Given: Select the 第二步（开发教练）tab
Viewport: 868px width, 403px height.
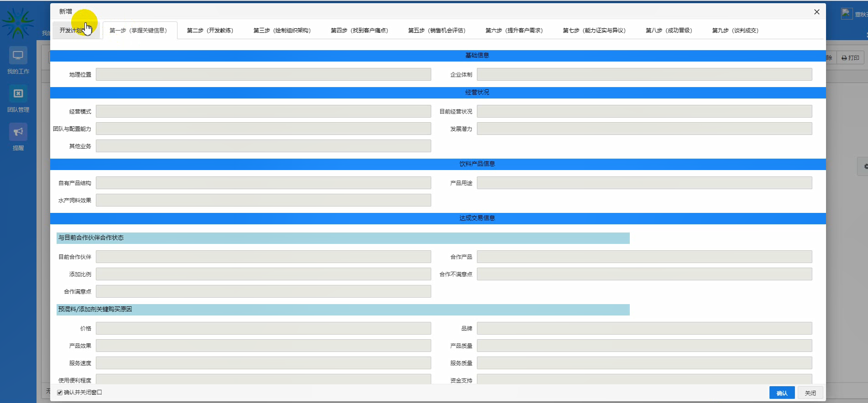Looking at the screenshot, I should click(x=210, y=31).
